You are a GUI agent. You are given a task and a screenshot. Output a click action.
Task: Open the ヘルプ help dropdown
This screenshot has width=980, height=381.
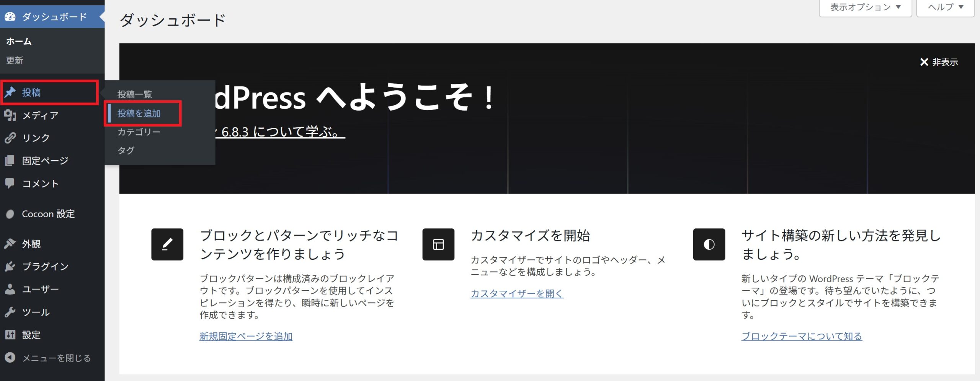click(x=945, y=7)
